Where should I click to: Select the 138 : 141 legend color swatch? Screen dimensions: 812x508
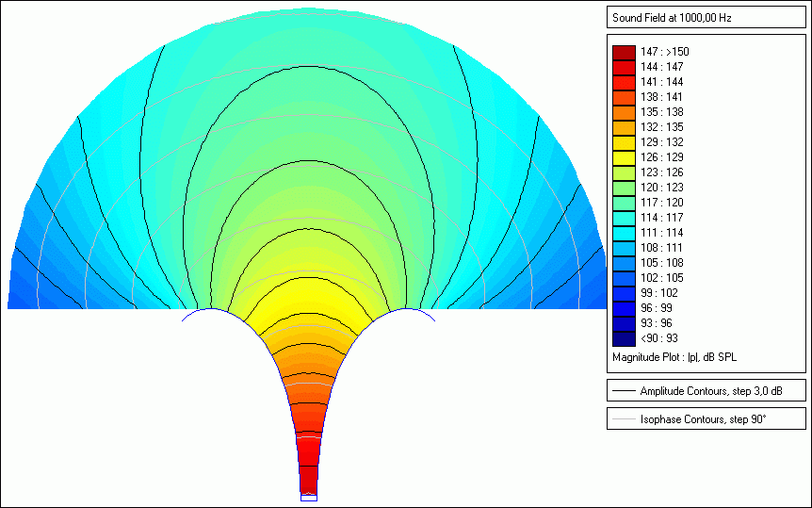pyautogui.click(x=624, y=97)
